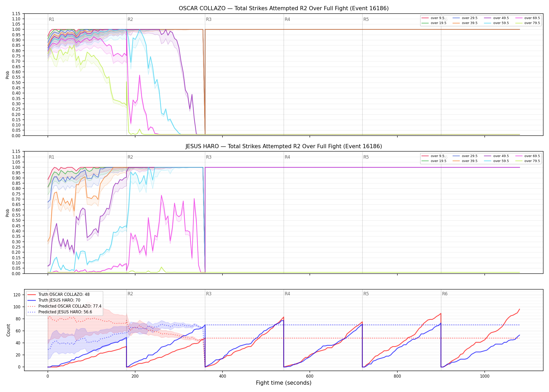Screen dimensions: 549x392
Task: Select 'Predicted OSCAR COLLAZO: 77.4' legend entry
Action: [x=64, y=306]
